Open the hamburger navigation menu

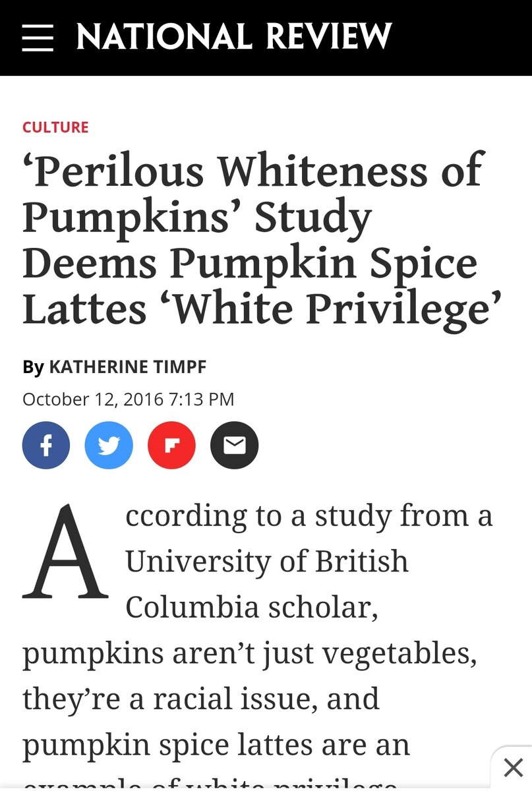pos(37,38)
